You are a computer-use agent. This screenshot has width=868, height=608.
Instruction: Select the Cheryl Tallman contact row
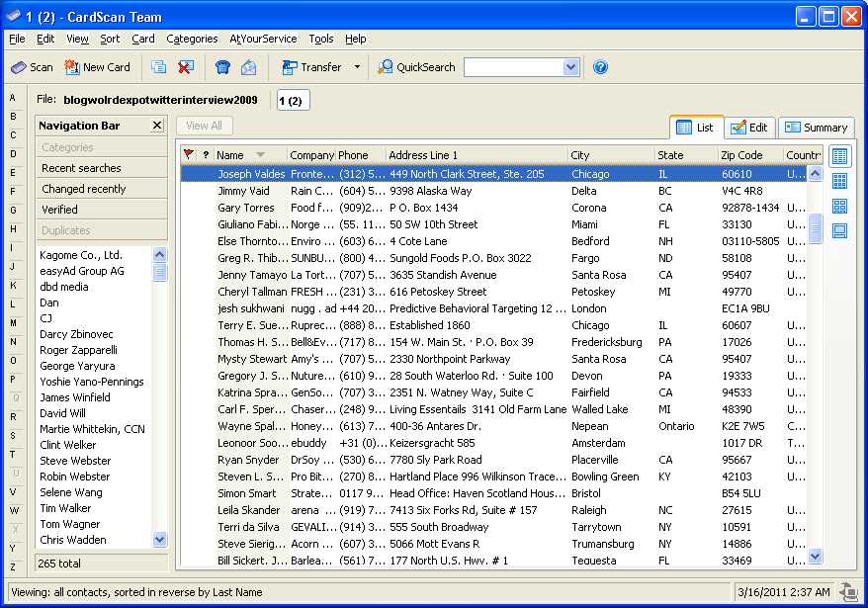[x=493, y=292]
